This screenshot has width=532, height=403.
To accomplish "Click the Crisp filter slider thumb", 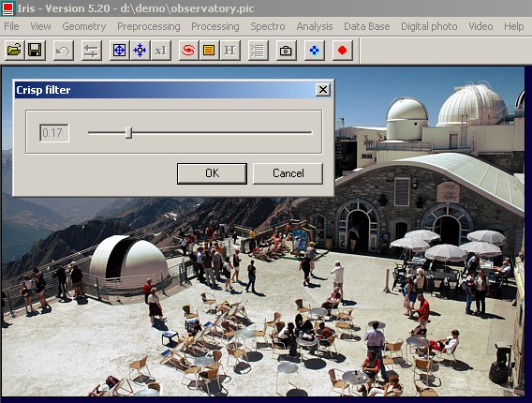I will coord(128,133).
